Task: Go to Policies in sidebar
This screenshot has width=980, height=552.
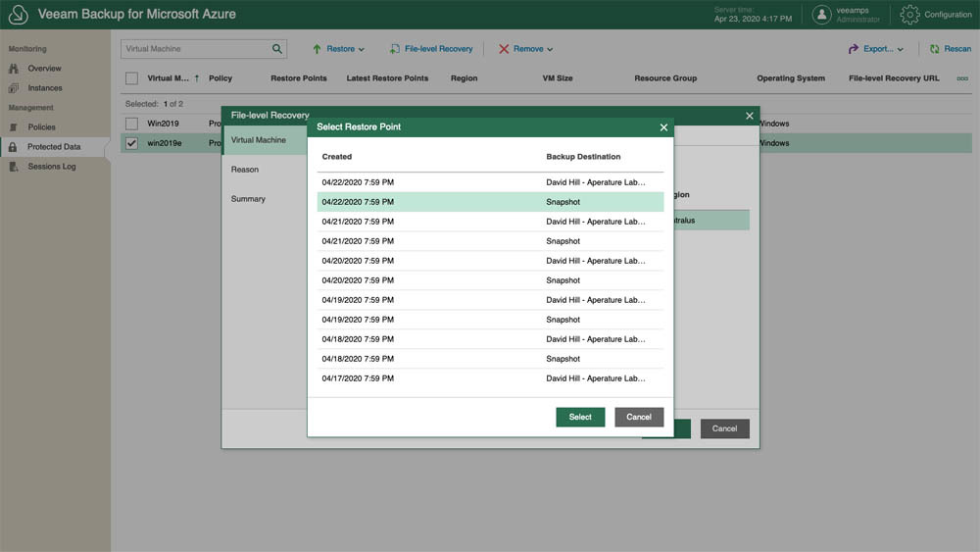Action: click(x=41, y=127)
